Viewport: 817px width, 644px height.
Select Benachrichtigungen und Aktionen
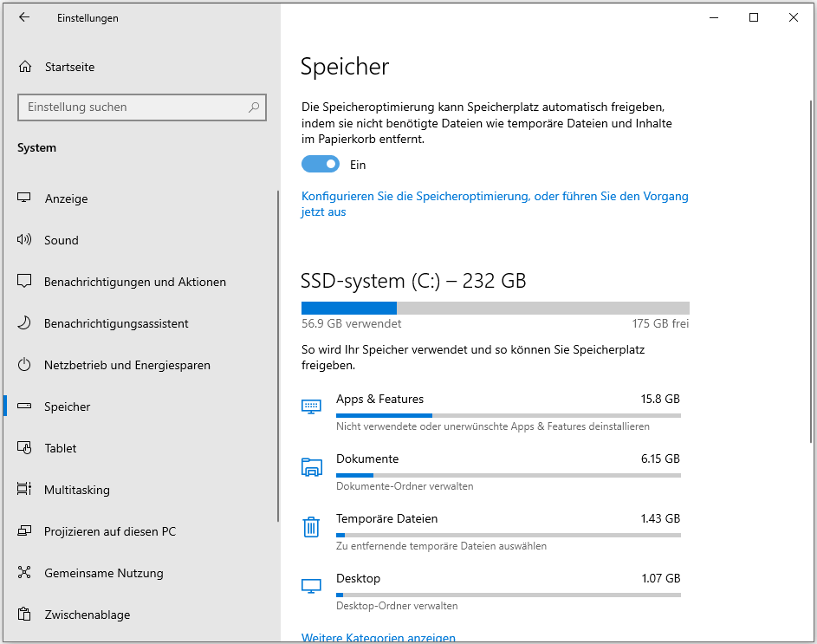(140, 282)
